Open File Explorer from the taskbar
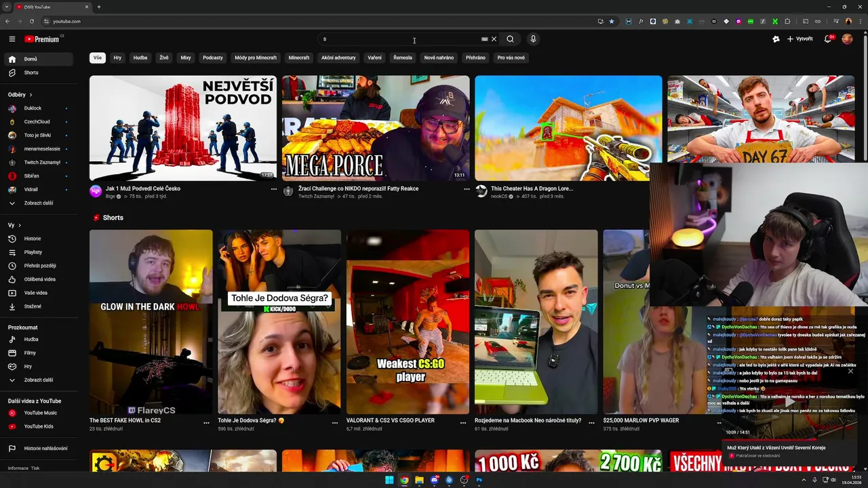The height and width of the screenshot is (488, 868). 419,480
